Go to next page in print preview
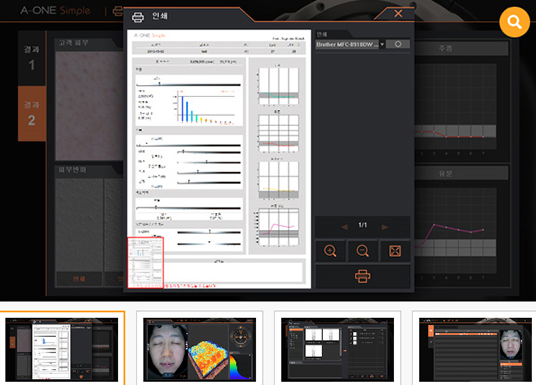536x385 pixels. point(385,227)
